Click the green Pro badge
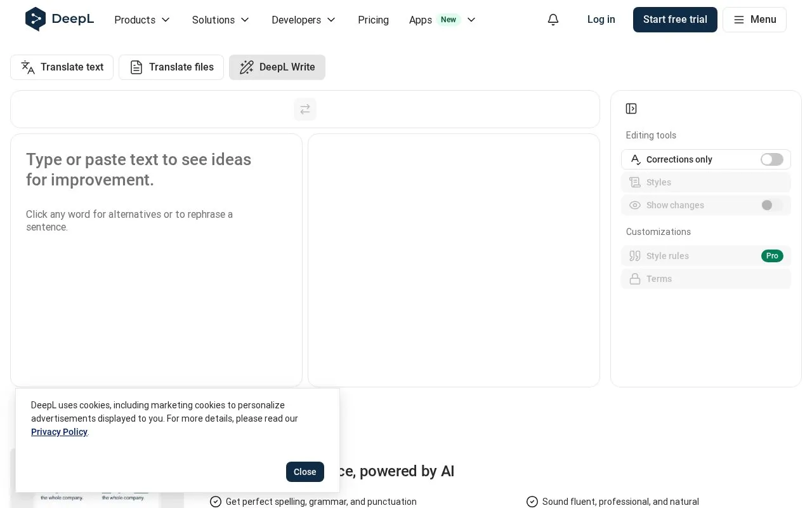The height and width of the screenshot is (508, 812). (772, 256)
